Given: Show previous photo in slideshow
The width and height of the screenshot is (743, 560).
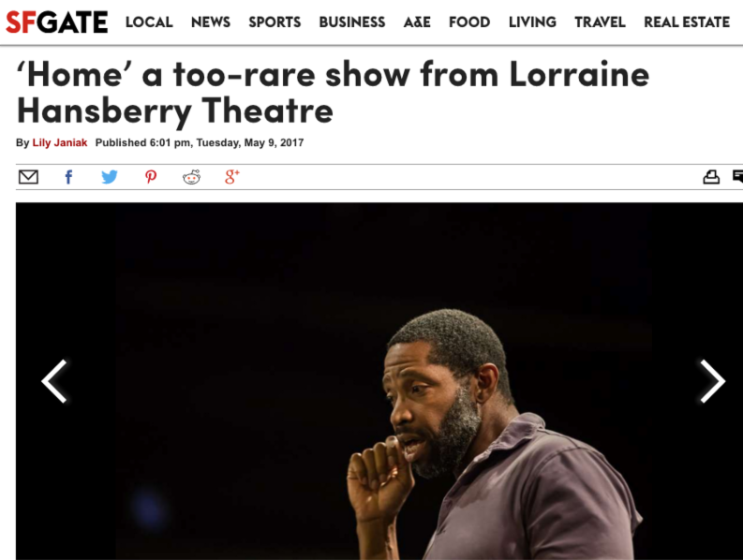Looking at the screenshot, I should tap(54, 381).
